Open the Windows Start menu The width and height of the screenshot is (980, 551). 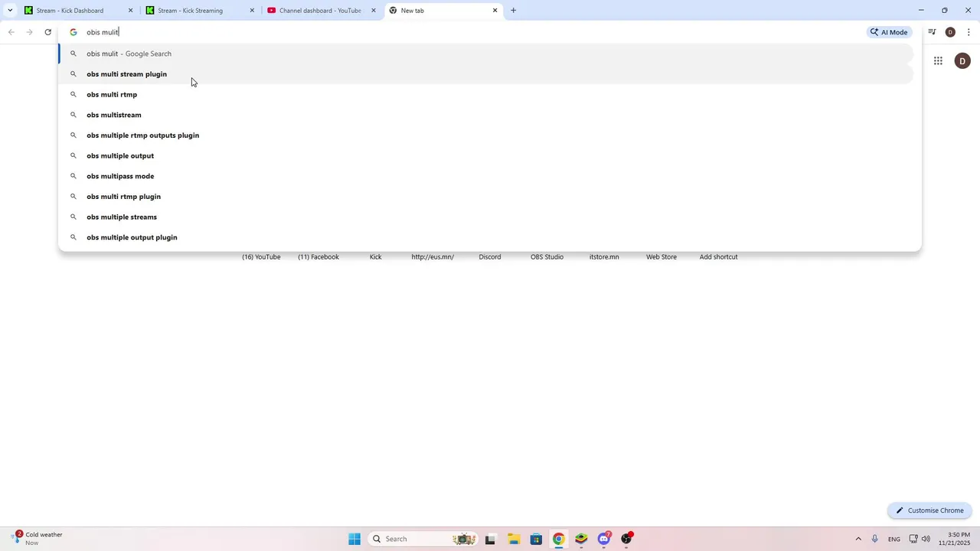(x=354, y=539)
